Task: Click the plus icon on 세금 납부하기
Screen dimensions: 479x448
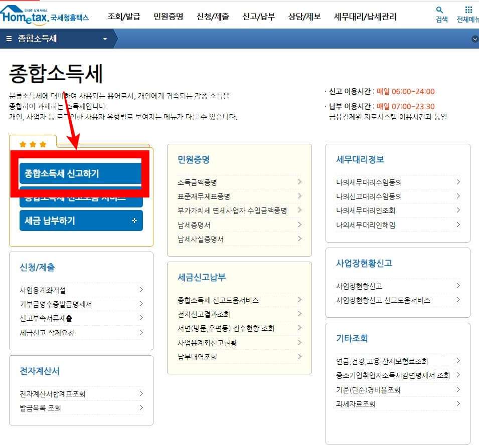Action: point(133,220)
